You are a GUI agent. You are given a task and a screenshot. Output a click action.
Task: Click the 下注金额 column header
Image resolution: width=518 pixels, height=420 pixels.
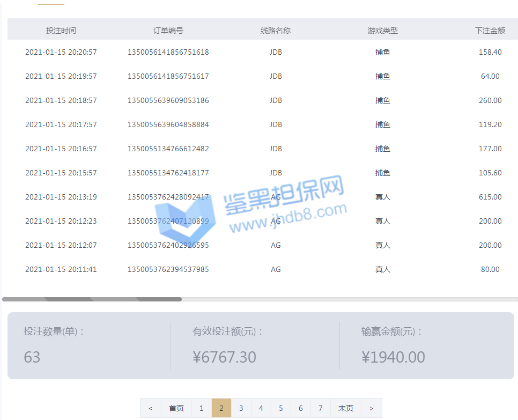(490, 31)
